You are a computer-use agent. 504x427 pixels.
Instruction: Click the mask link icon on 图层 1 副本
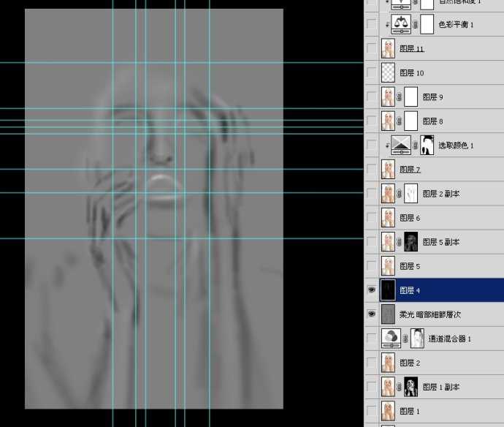point(399,387)
